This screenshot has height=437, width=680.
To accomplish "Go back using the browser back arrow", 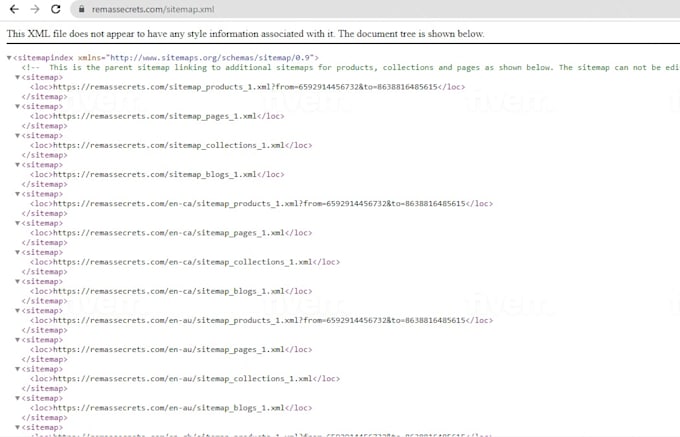I will click(14, 9).
